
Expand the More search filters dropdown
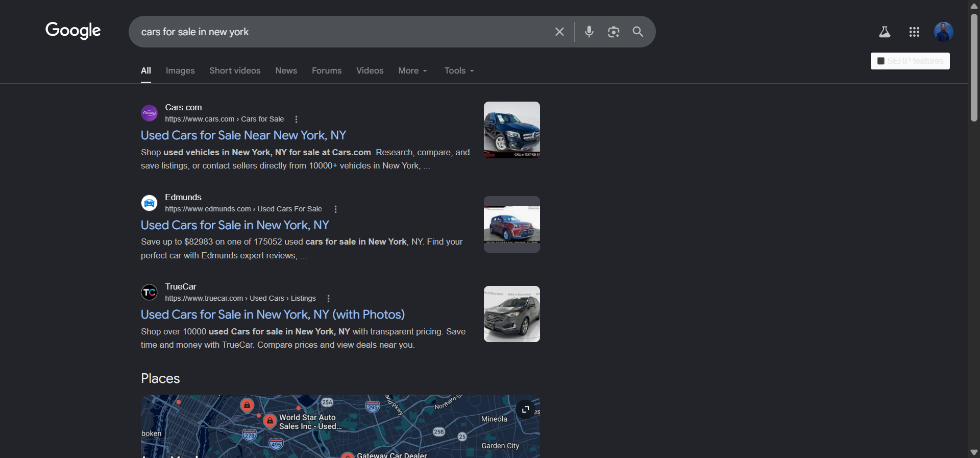[412, 70]
